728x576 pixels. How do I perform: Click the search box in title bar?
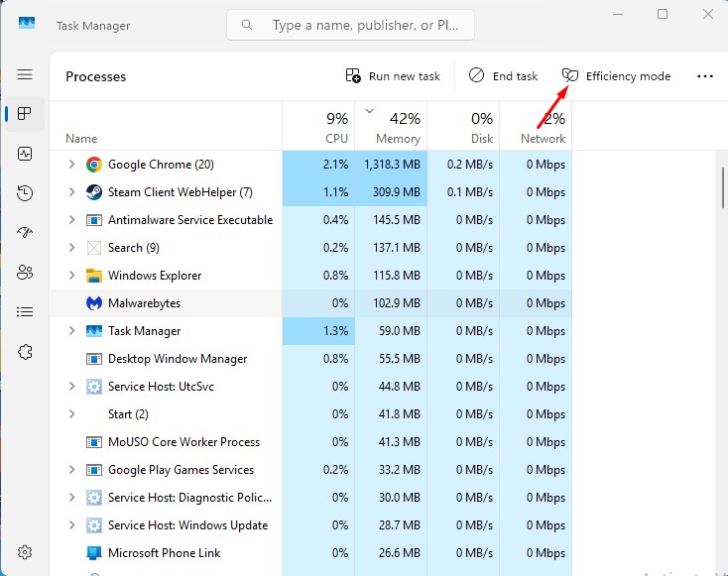350,25
